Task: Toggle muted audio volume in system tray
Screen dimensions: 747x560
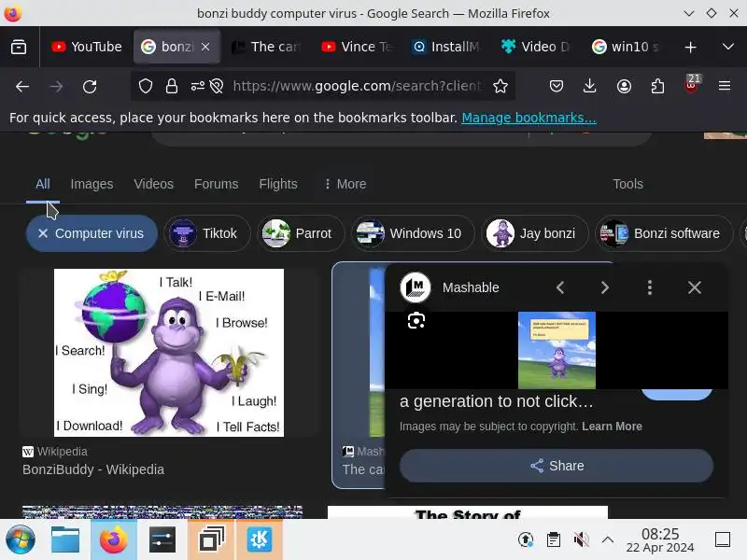Action: (581, 539)
